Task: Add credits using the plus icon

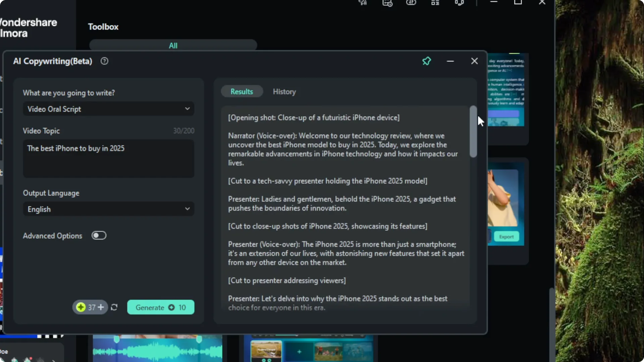Action: click(101, 307)
